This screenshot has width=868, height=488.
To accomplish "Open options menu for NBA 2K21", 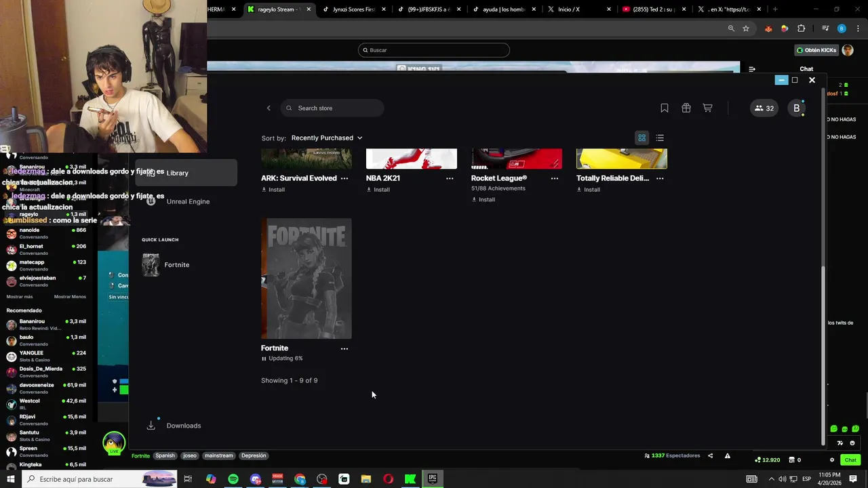I will point(450,178).
